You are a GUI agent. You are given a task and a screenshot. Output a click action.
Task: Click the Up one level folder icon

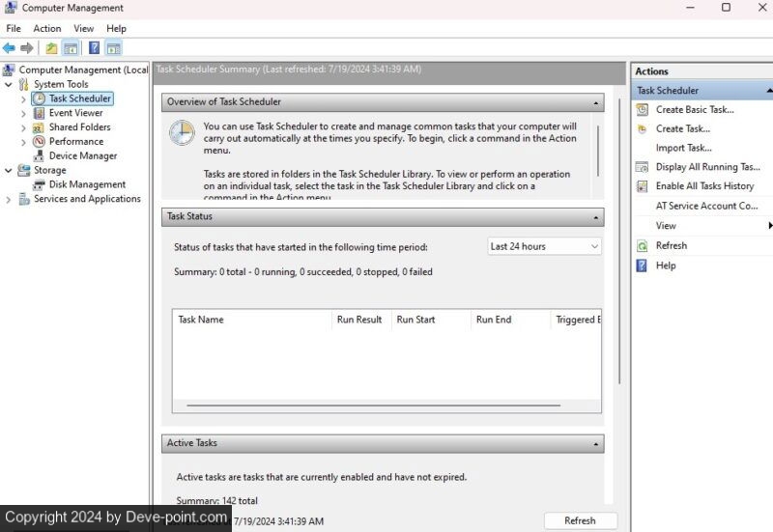pyautogui.click(x=51, y=48)
